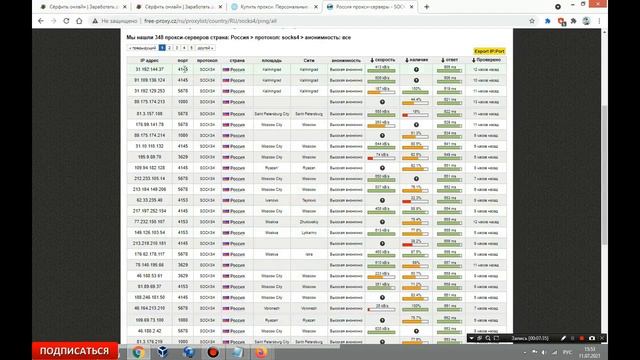640x360 pixels.
Task: Click the 100% availability bar in the 31.192.129.253 row
Action: [x=416, y=92]
